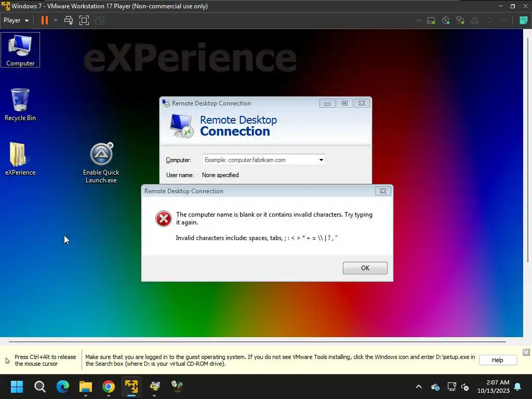Screen dimensions: 532x399
Task: Click the Help button in VMware hint bar
Action: [x=497, y=360]
